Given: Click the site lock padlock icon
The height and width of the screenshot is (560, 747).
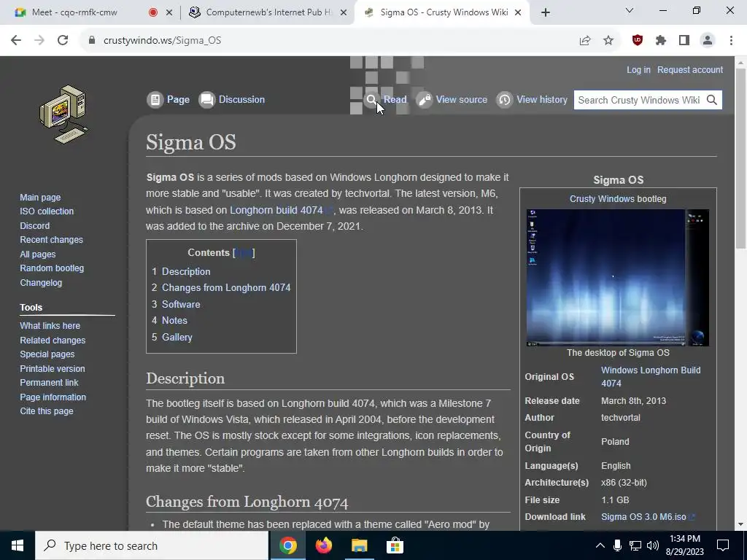Looking at the screenshot, I should tap(92, 41).
